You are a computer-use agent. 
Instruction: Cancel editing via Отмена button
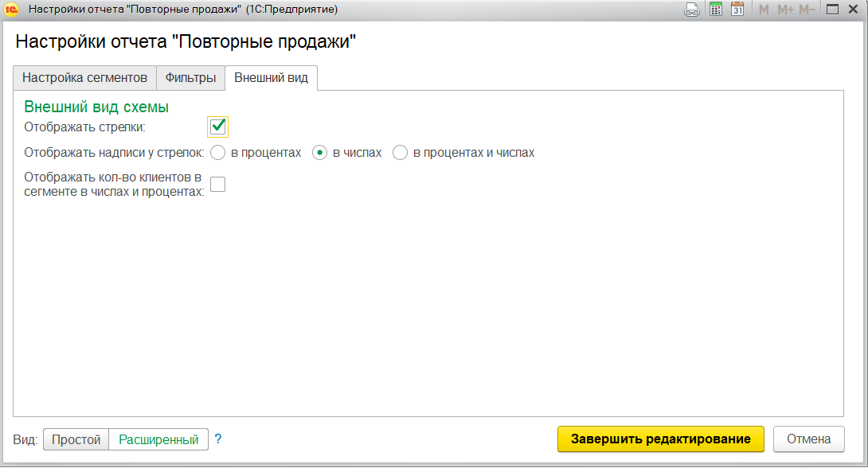click(x=809, y=439)
